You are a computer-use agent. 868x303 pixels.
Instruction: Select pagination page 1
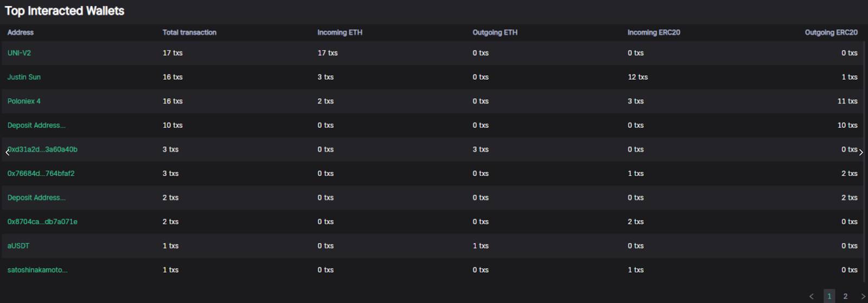click(x=829, y=296)
